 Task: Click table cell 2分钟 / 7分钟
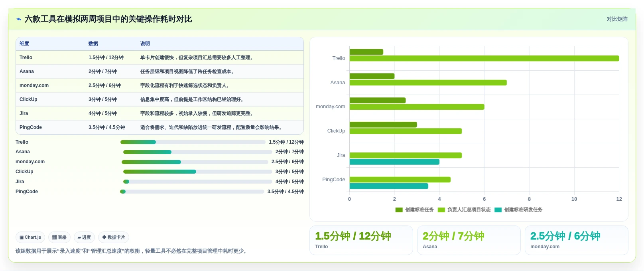click(102, 71)
